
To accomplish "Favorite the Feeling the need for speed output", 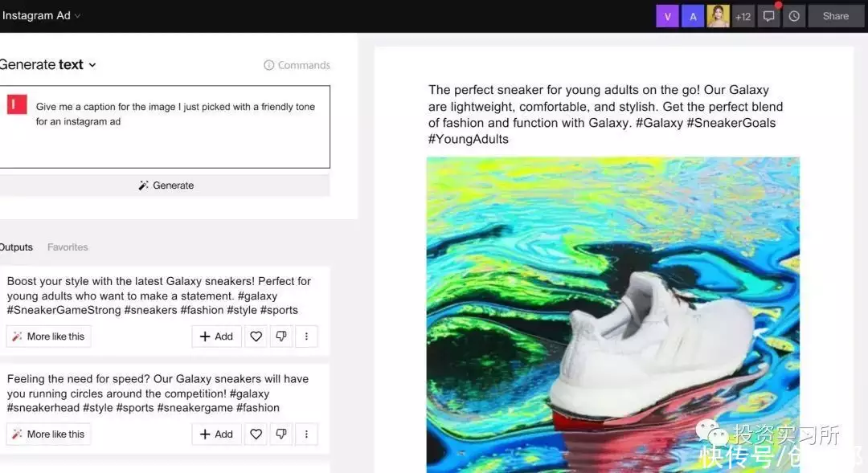I will coord(256,434).
